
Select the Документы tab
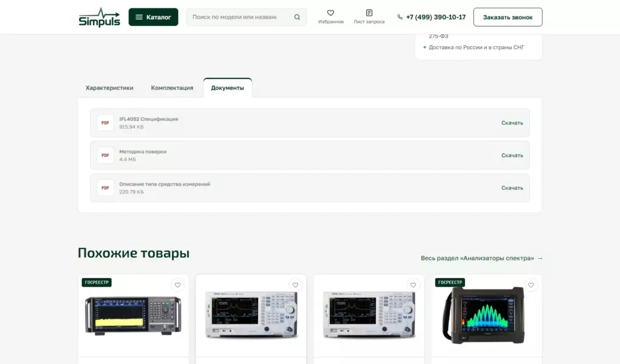click(228, 88)
